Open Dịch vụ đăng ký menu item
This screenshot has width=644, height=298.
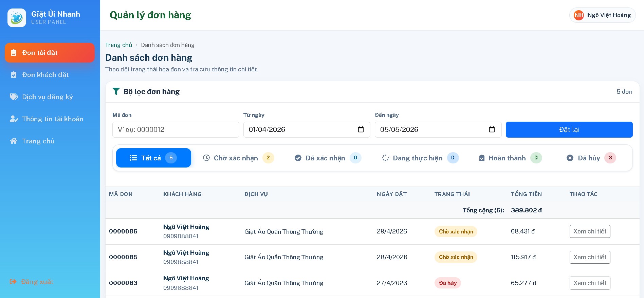[x=50, y=97]
